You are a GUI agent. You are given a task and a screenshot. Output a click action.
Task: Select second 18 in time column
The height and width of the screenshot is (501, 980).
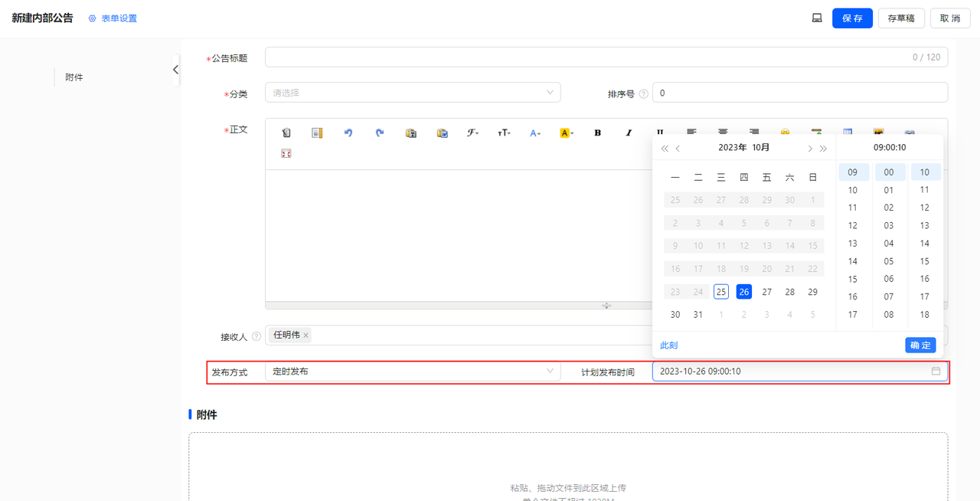(x=925, y=315)
